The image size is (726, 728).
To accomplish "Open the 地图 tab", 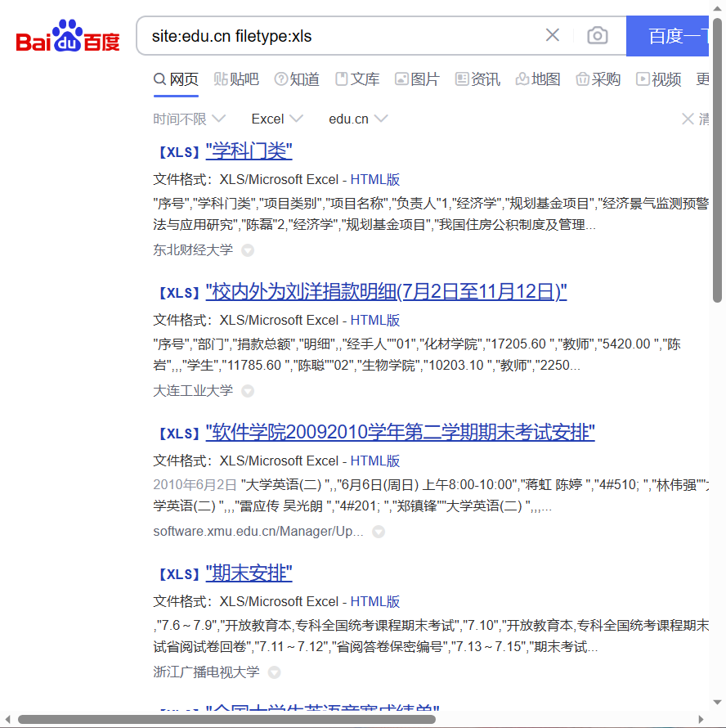I will tap(537, 79).
